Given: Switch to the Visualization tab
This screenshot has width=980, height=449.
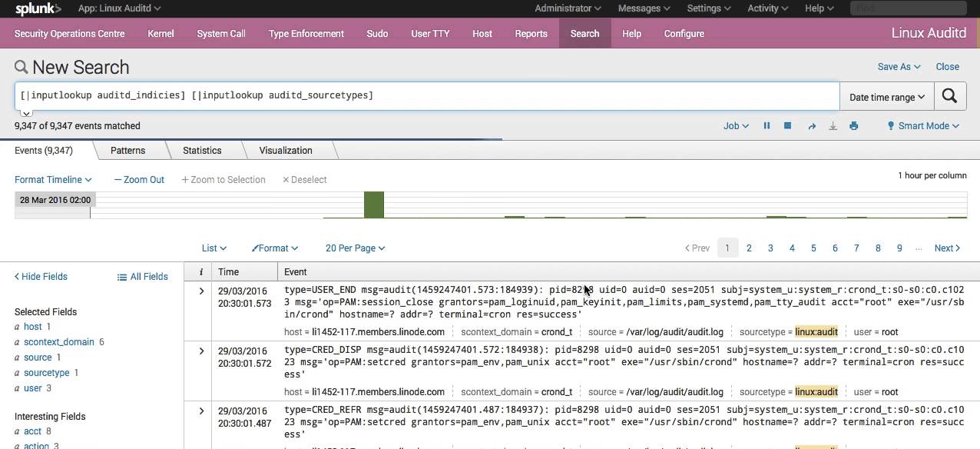Looking at the screenshot, I should tap(286, 151).
